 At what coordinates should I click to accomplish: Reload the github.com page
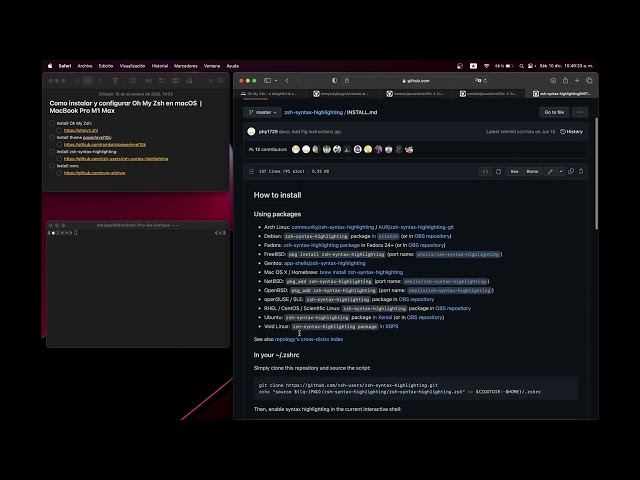[485, 80]
